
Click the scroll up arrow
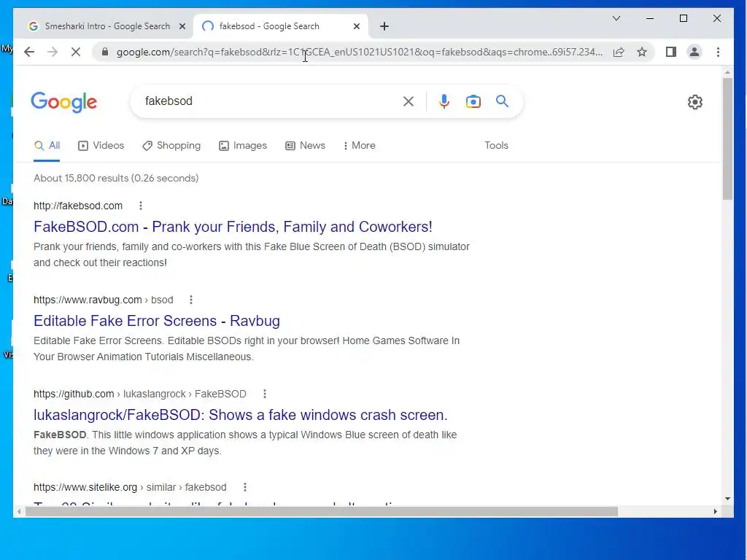coord(727,72)
